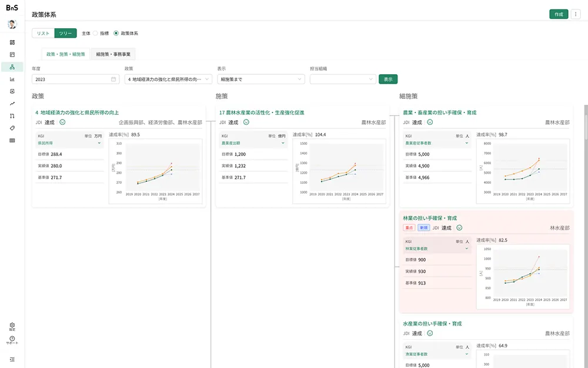This screenshot has width=588, height=368.
Task: Click the 重点 red badge
Action: pos(409,228)
